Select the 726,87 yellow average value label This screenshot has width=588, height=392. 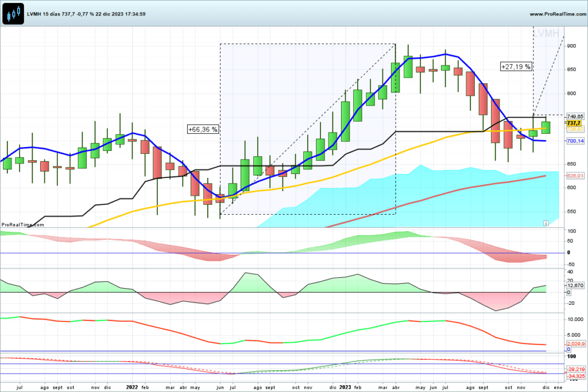pos(575,129)
